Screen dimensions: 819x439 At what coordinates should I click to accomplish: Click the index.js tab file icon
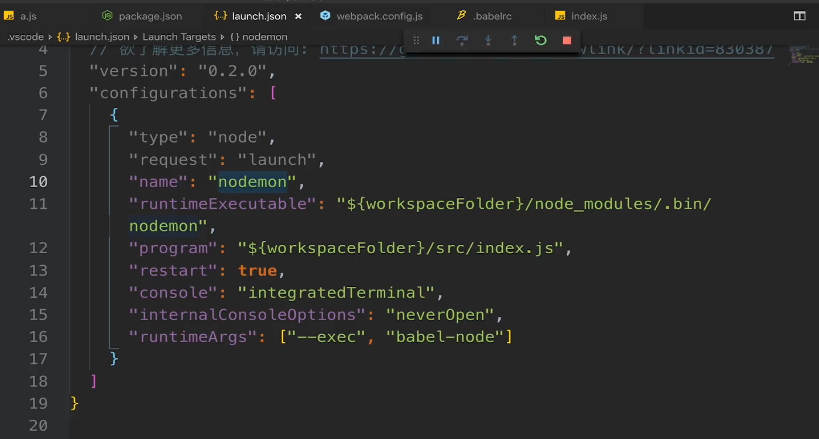(x=559, y=16)
